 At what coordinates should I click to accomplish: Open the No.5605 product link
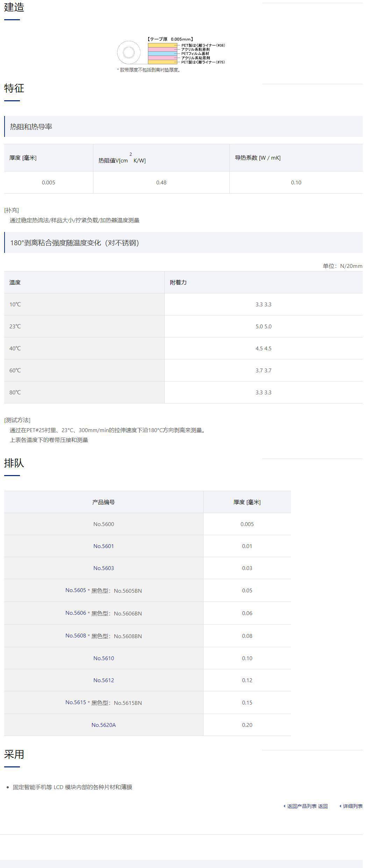coord(76,590)
